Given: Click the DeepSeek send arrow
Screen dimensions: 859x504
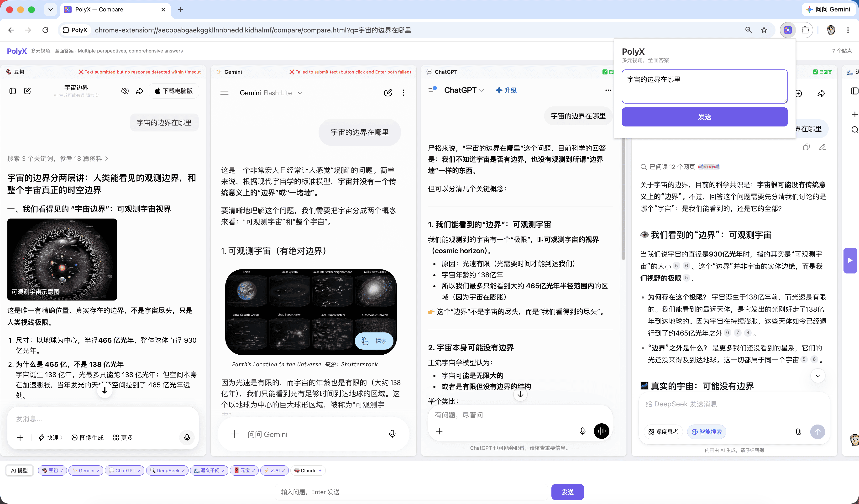Looking at the screenshot, I should point(817,432).
